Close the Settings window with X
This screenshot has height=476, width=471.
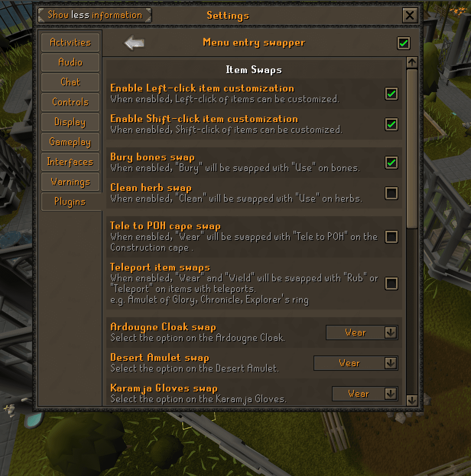[x=410, y=15]
